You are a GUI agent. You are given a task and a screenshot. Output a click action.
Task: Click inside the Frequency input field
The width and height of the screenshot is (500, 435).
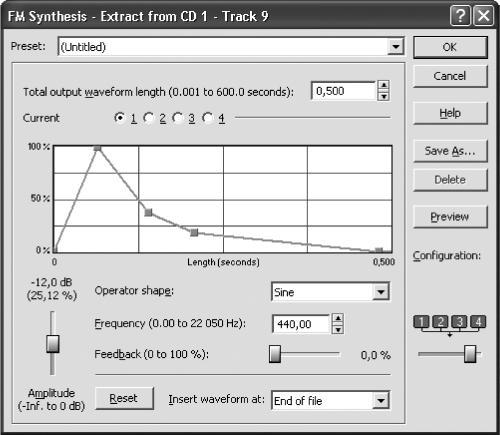pyautogui.click(x=302, y=324)
